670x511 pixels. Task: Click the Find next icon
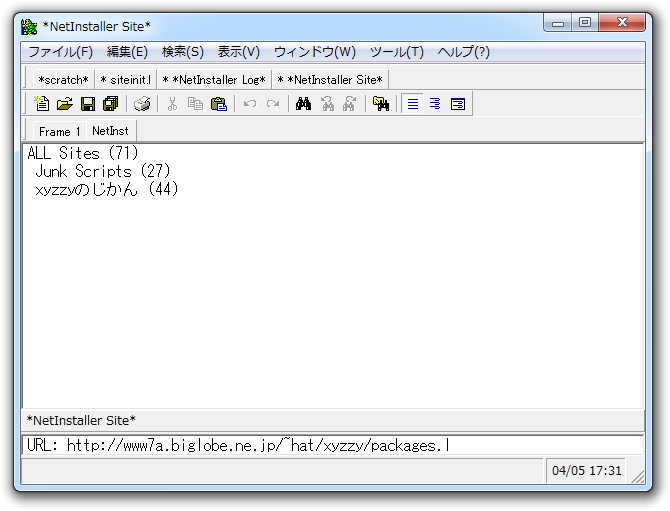[350, 104]
